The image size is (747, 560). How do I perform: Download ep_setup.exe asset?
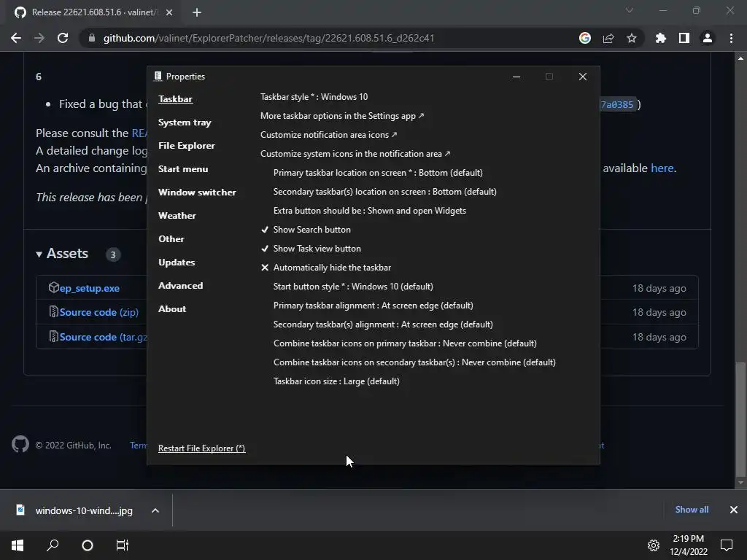tap(89, 288)
